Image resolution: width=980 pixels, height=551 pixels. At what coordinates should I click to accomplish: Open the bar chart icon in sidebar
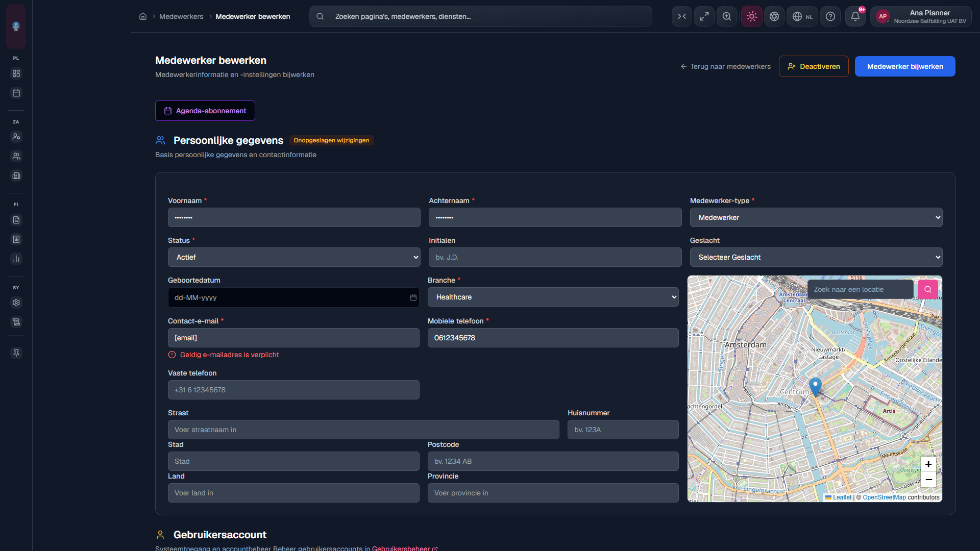[x=16, y=259]
